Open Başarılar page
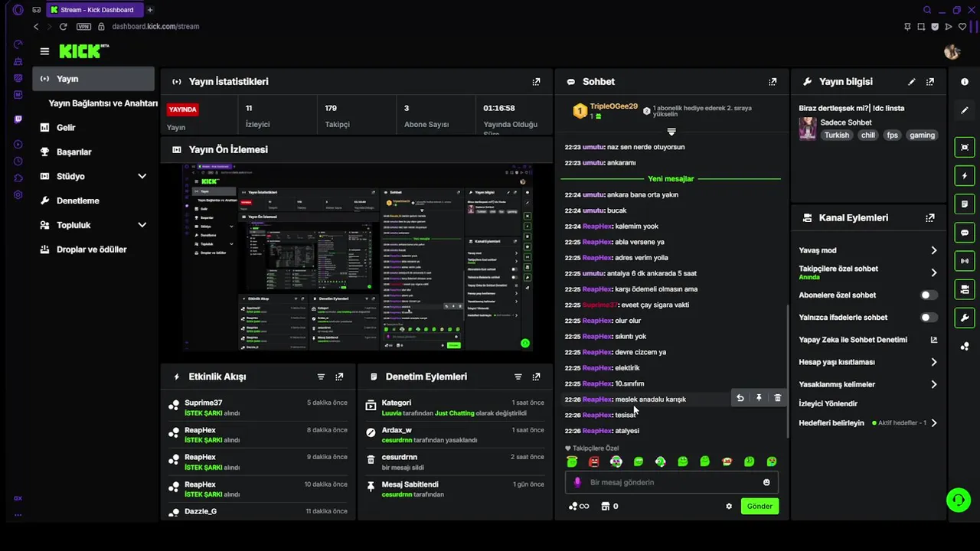This screenshot has height=551, width=980. click(93, 152)
